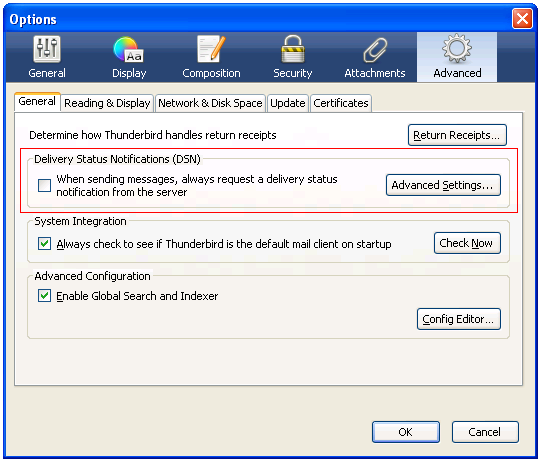Viewport: 542px width, 461px height.
Task: Uncheck default mail client startup check
Action: click(x=45, y=244)
